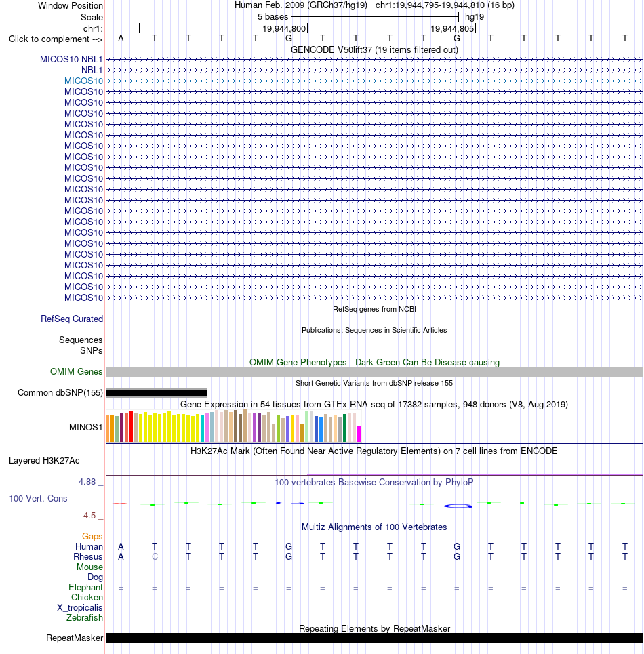Click the 'Window Position' label
Image resolution: width=644 pixels, height=654 pixels.
point(71,6)
